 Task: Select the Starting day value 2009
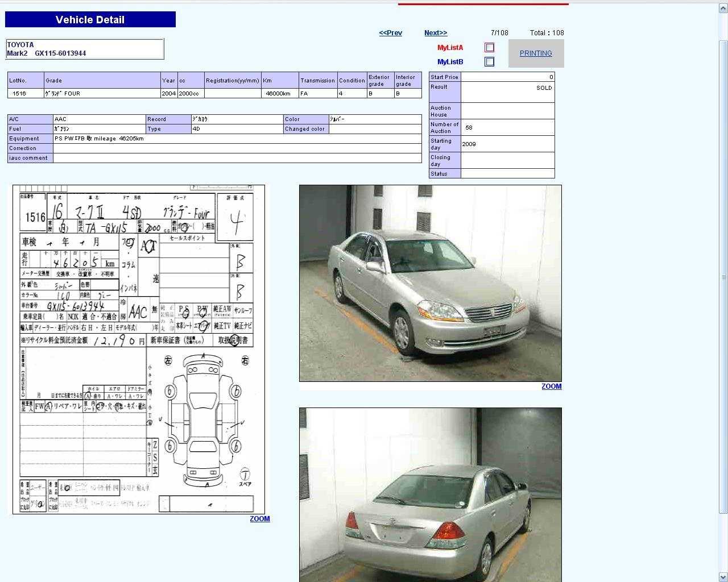point(469,144)
